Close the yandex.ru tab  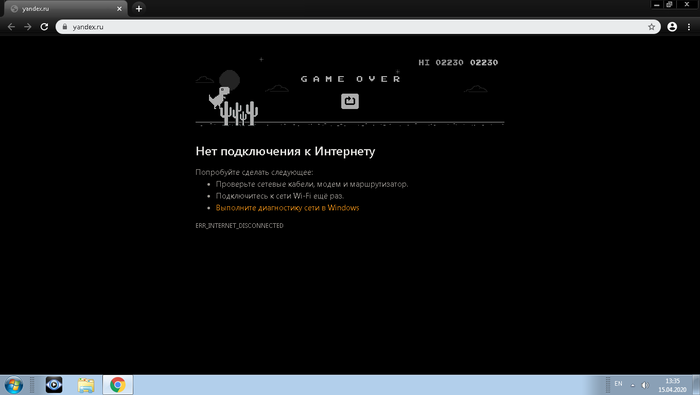[x=119, y=8]
